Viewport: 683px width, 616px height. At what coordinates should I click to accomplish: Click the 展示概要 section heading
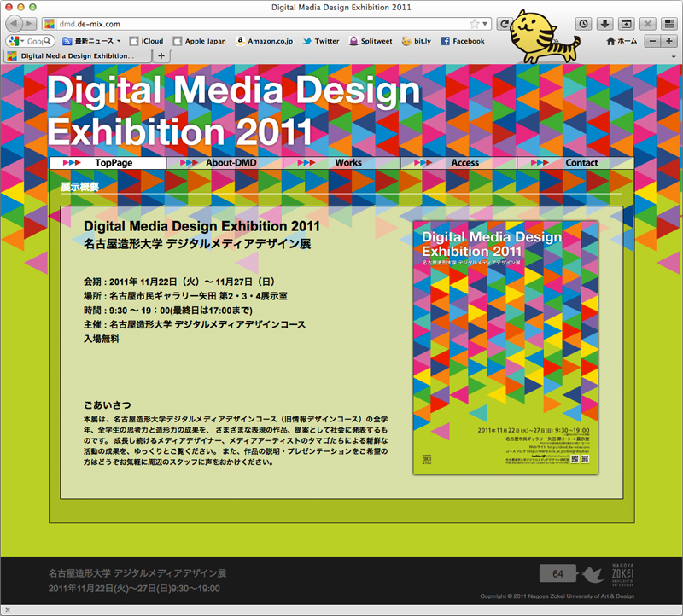click(79, 187)
